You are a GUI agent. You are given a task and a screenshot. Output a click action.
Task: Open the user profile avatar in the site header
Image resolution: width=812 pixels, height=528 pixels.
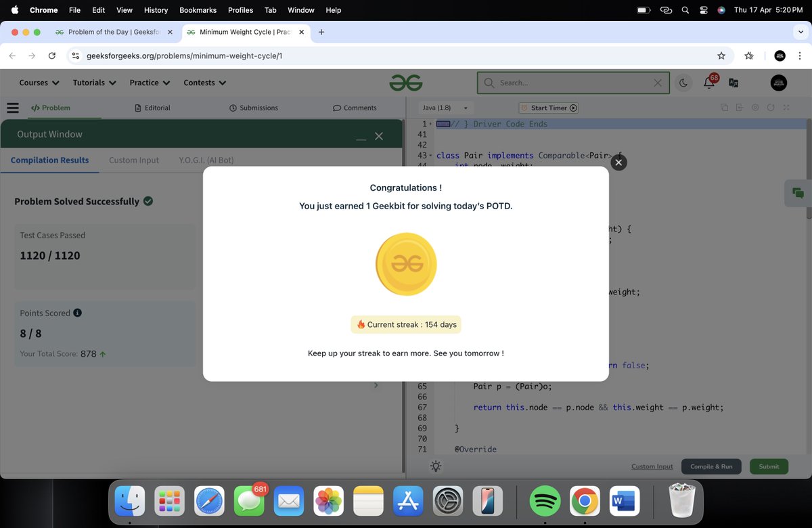pyautogui.click(x=779, y=83)
